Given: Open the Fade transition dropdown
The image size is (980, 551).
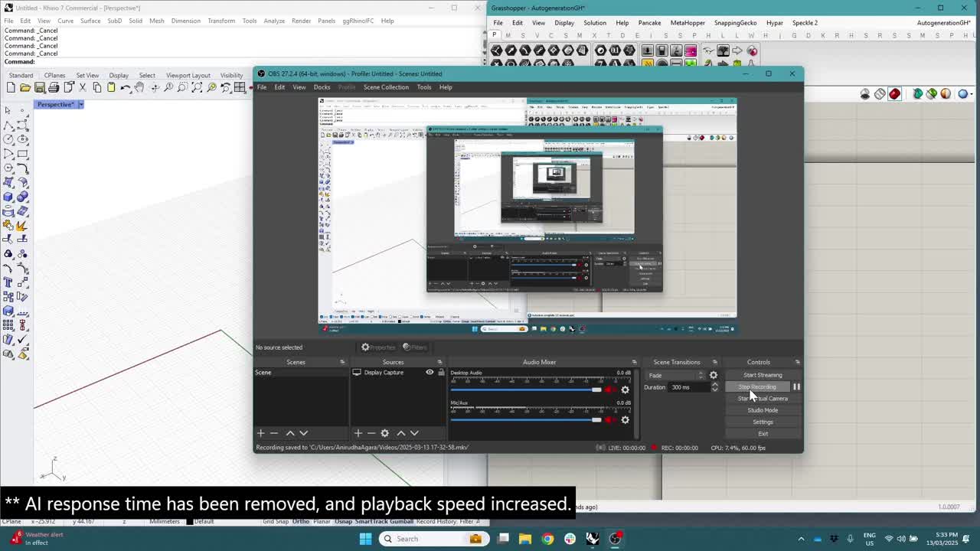Looking at the screenshot, I should [676, 375].
